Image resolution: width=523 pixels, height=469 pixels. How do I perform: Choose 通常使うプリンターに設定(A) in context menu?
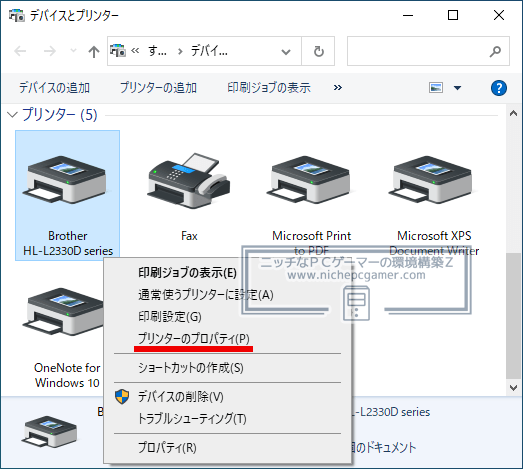point(206,295)
